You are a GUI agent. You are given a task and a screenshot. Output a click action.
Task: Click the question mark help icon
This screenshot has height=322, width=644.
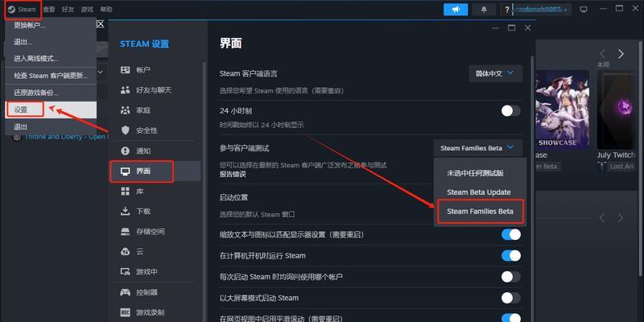[x=507, y=10]
